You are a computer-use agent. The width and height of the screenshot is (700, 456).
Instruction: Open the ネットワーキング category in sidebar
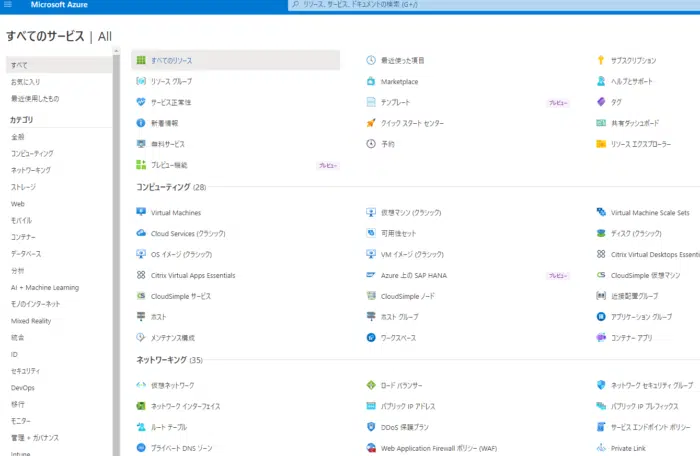(x=31, y=170)
